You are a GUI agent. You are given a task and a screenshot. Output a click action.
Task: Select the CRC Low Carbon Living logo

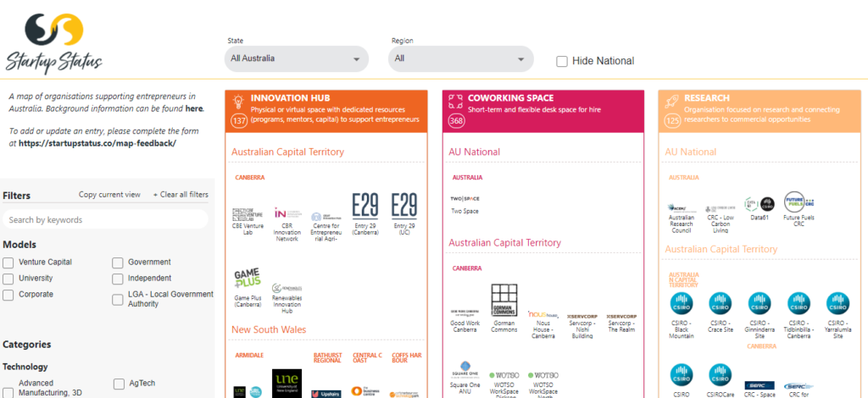(721, 209)
